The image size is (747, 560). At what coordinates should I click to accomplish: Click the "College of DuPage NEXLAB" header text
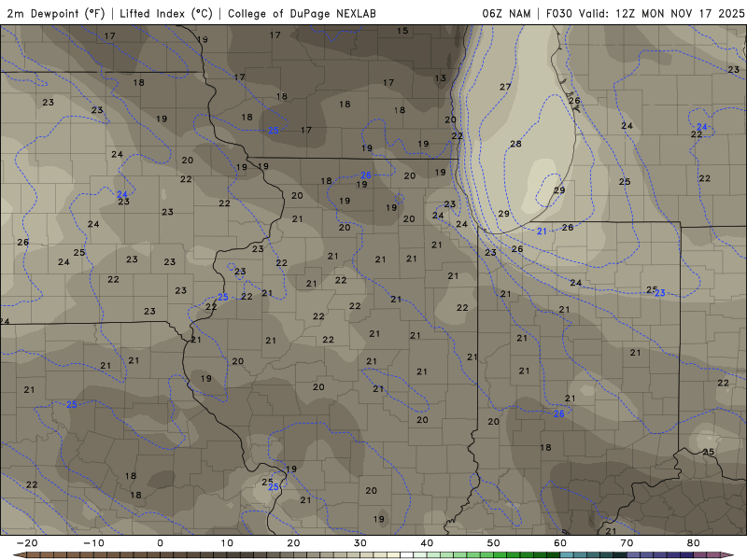pos(302,13)
